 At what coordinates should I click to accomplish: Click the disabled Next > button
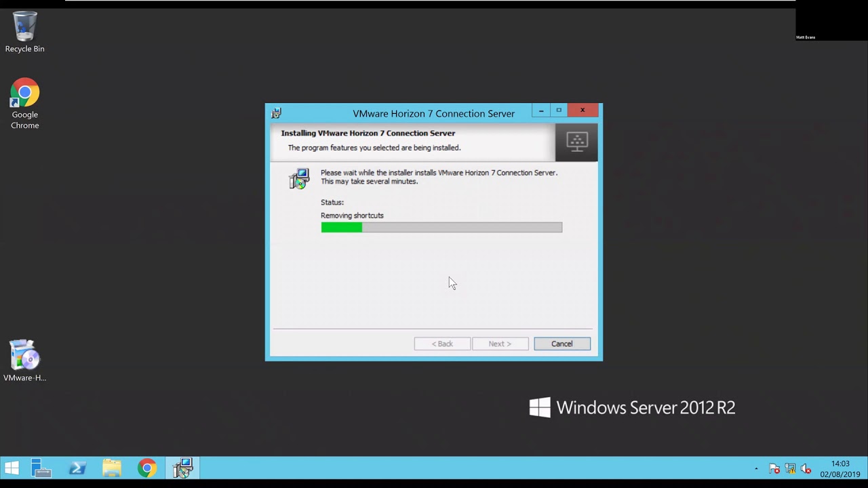500,344
